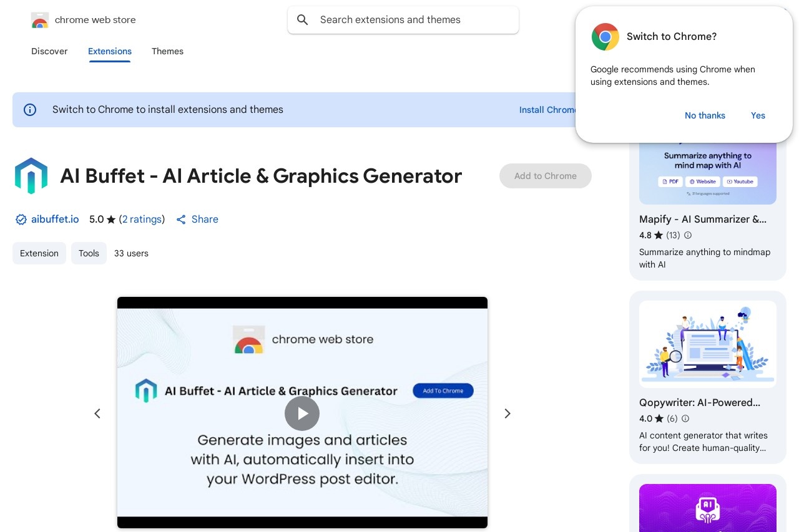The height and width of the screenshot is (532, 799).
Task: Click the info icon beside Qopywriter rating
Action: point(685,418)
